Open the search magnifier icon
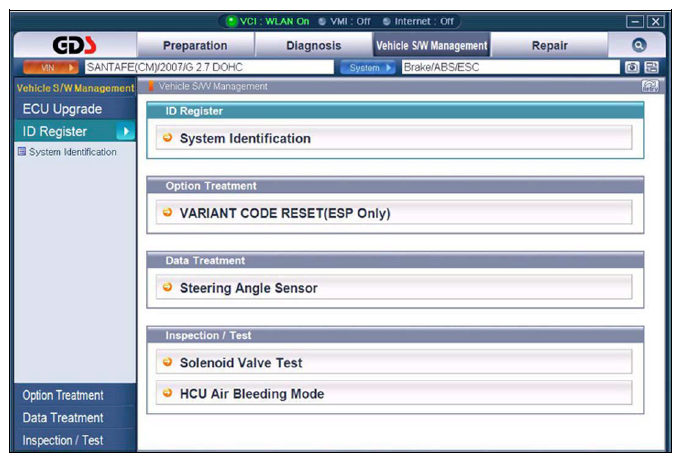The height and width of the screenshot is (462, 681). point(639,45)
